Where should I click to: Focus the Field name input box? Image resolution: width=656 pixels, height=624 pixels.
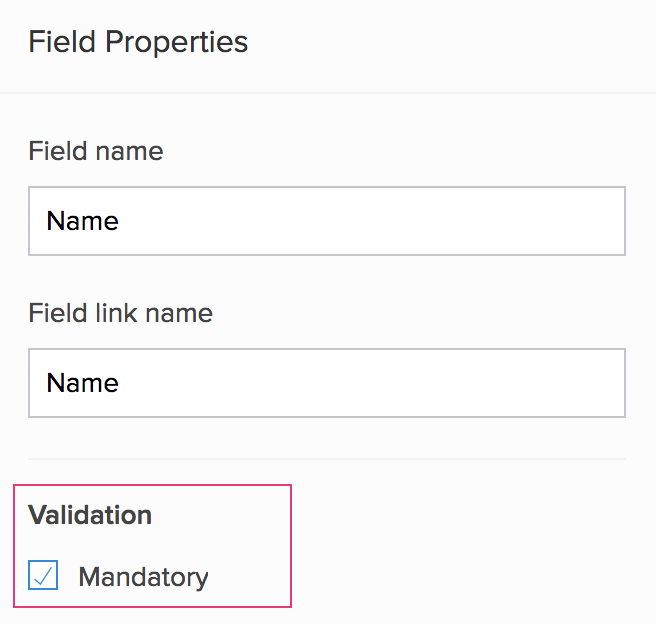tap(326, 221)
